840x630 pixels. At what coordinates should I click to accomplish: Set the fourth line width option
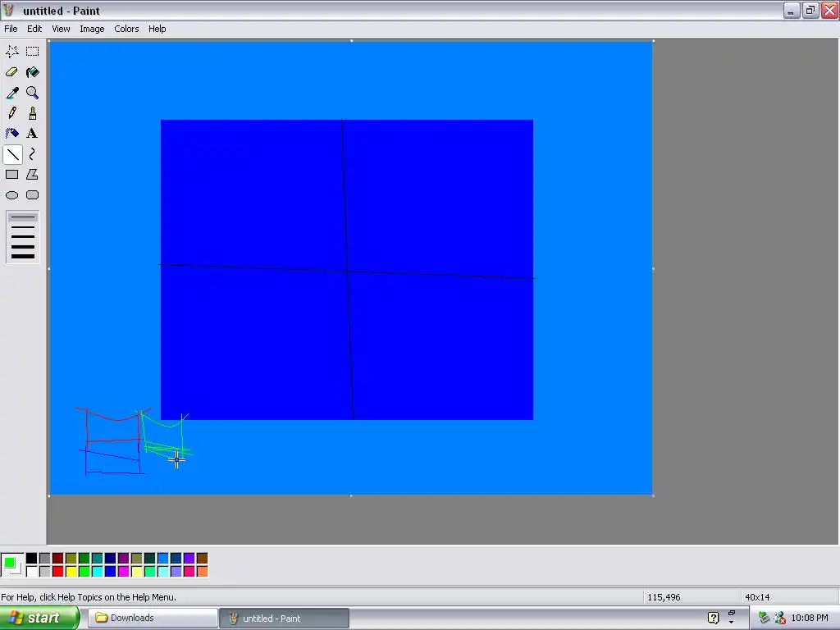click(23, 246)
